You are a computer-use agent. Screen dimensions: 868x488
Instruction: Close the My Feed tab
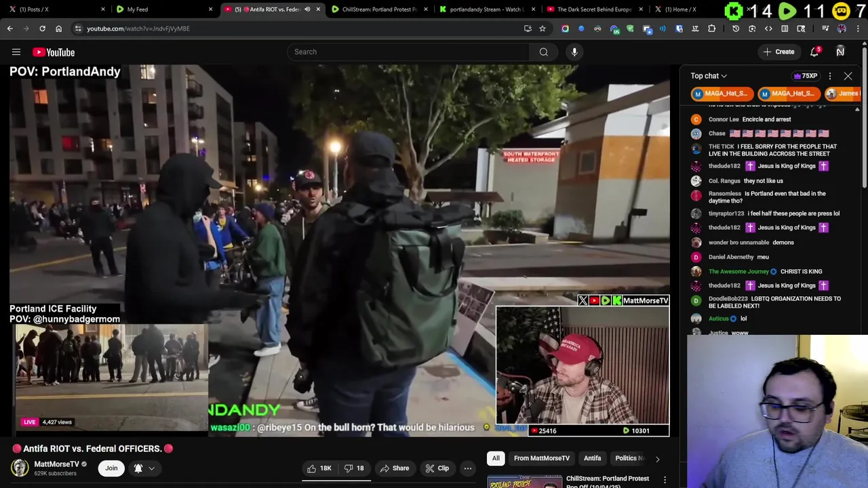point(210,9)
